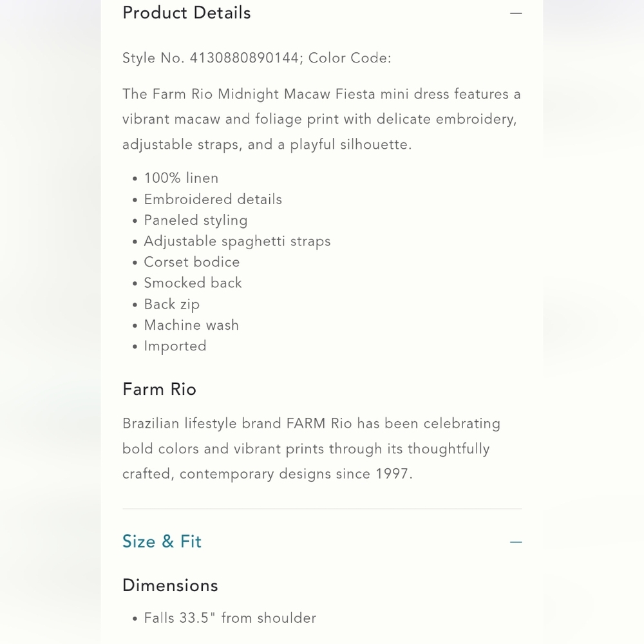Click the FARM Rio brand description paragraph

click(x=311, y=448)
